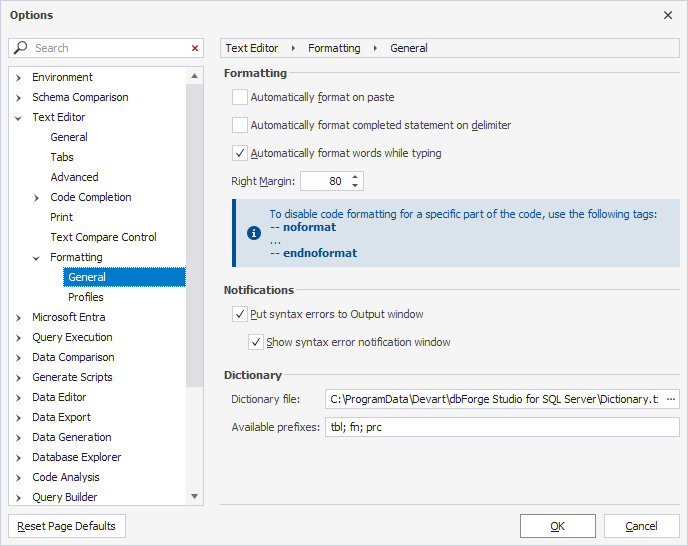
Task: Uncheck Put syntax errors to Output window
Action: coord(240,314)
